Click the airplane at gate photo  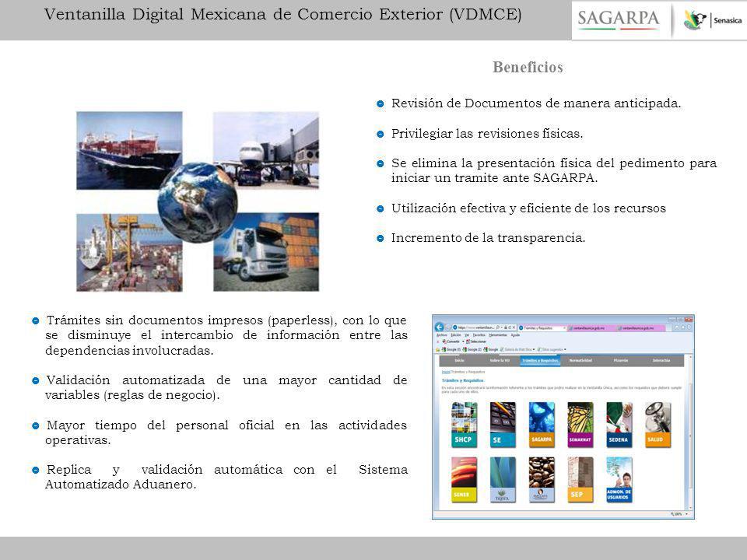pyautogui.click(x=266, y=150)
